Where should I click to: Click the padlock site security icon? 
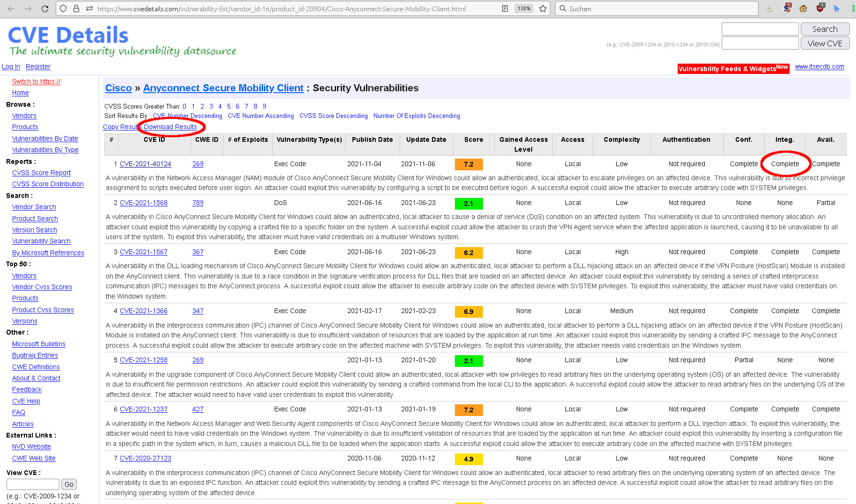coord(76,8)
